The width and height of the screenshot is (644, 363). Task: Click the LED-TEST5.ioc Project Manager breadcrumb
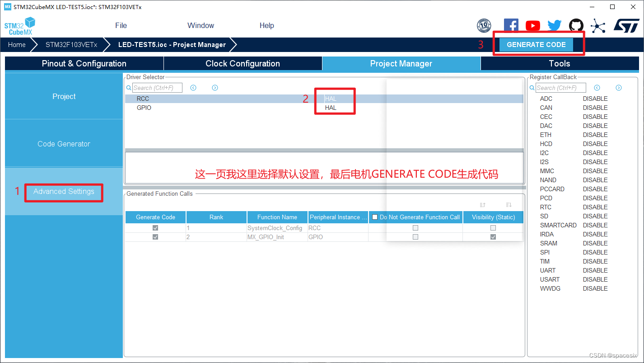pyautogui.click(x=172, y=45)
